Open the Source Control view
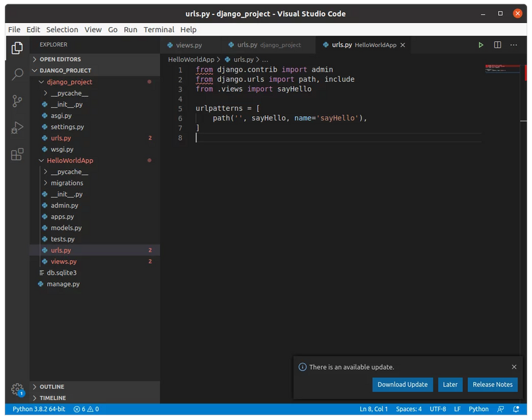Viewport: 532px width, 420px height. click(x=17, y=100)
